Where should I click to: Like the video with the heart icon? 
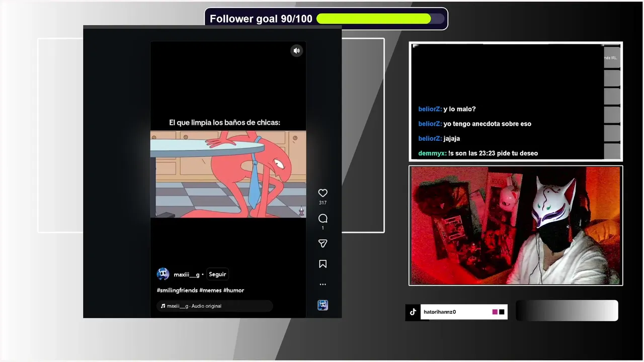click(323, 193)
